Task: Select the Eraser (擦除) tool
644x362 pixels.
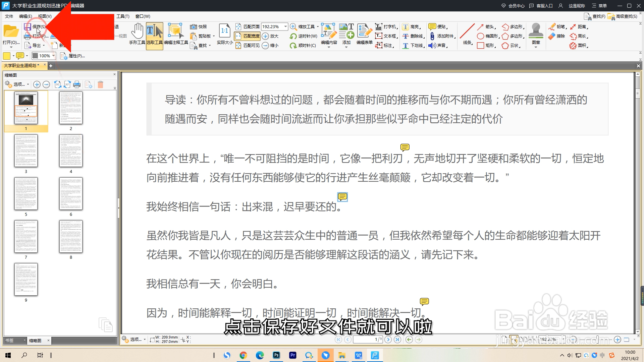Action: pos(557,36)
